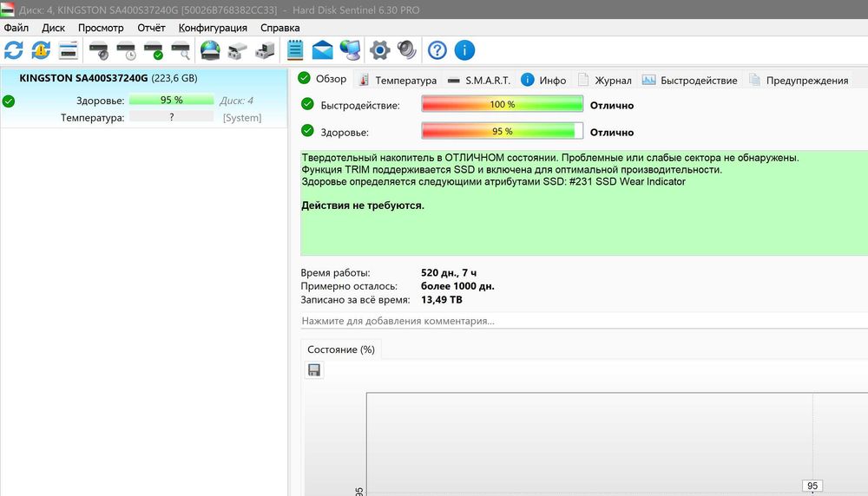This screenshot has width=868, height=496.
Task: Click the 520 дн., 7 ч uptime value
Action: click(x=449, y=272)
